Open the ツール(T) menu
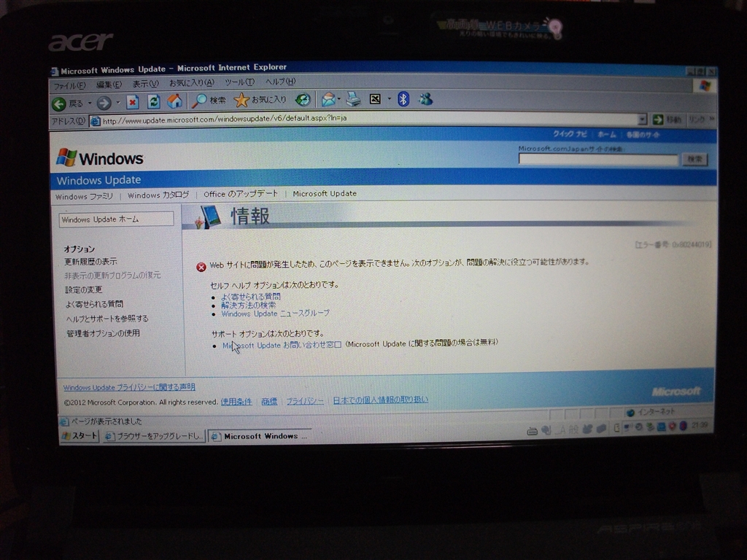The width and height of the screenshot is (747, 560). (x=239, y=82)
